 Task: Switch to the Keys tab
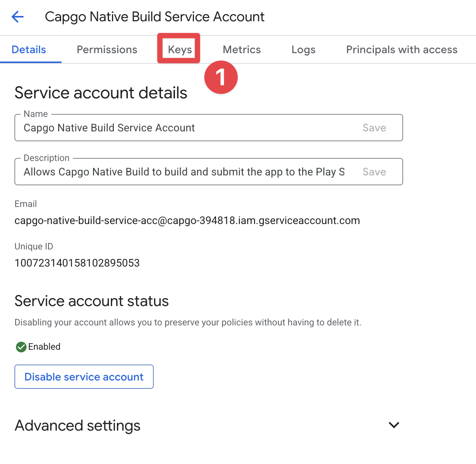[x=178, y=49]
